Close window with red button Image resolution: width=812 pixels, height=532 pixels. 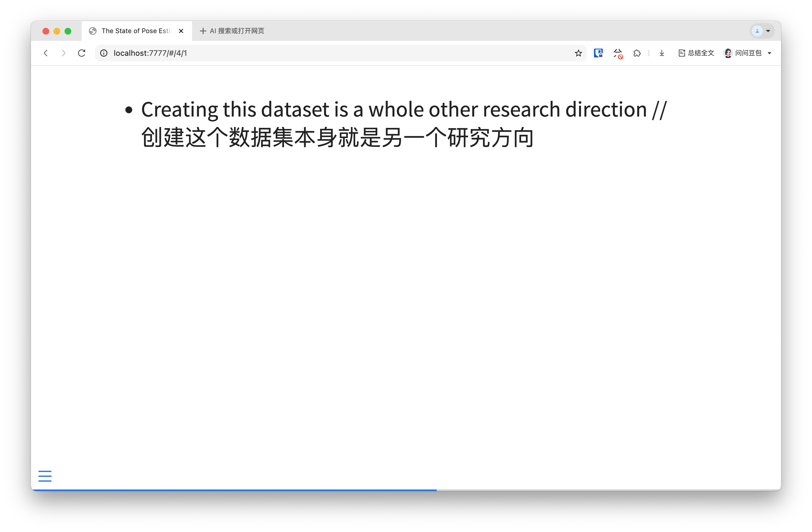(x=46, y=31)
